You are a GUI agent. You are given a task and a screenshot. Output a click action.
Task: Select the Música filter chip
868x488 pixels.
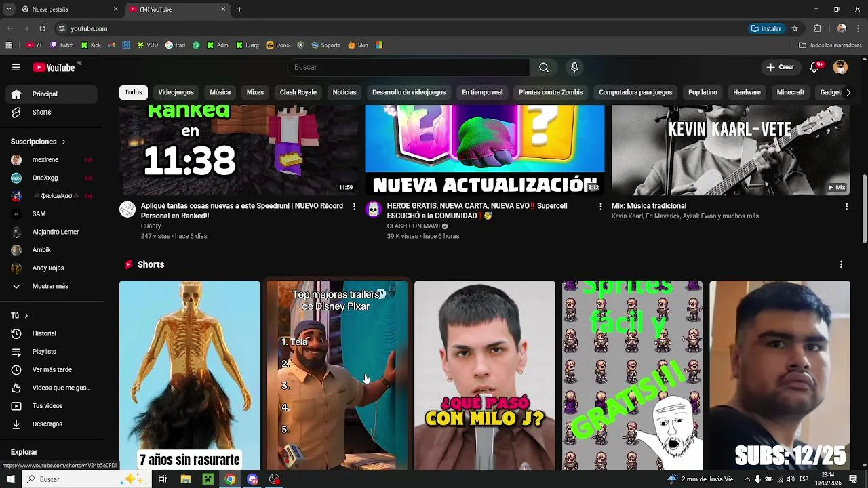pyautogui.click(x=220, y=92)
